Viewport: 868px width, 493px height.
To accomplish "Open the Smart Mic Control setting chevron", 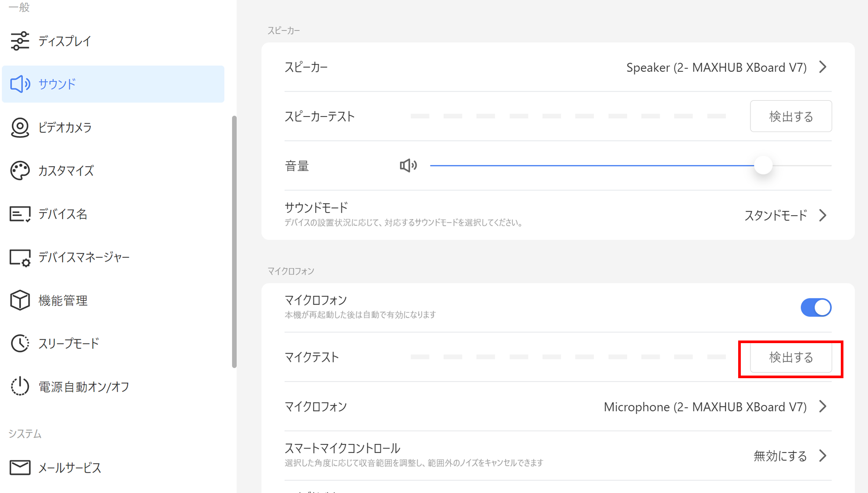I will [x=823, y=456].
